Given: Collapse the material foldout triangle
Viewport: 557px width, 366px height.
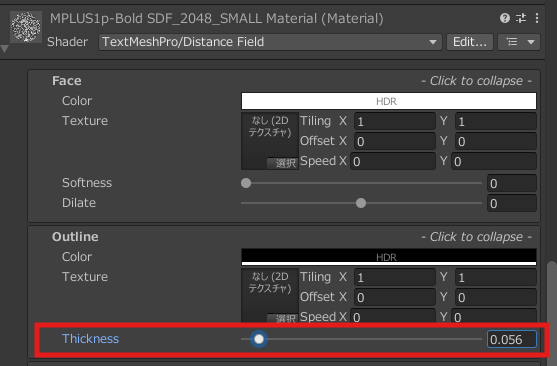Looking at the screenshot, I should [x=5, y=49].
